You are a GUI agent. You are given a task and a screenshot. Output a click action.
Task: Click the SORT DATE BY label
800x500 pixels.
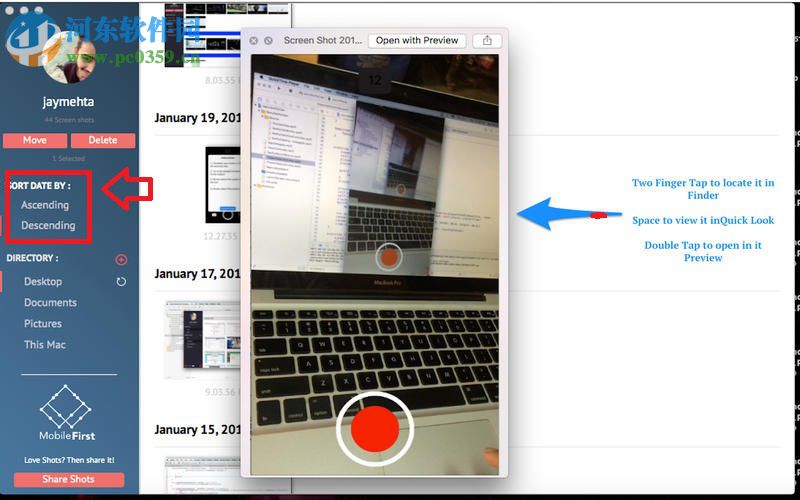point(39,186)
